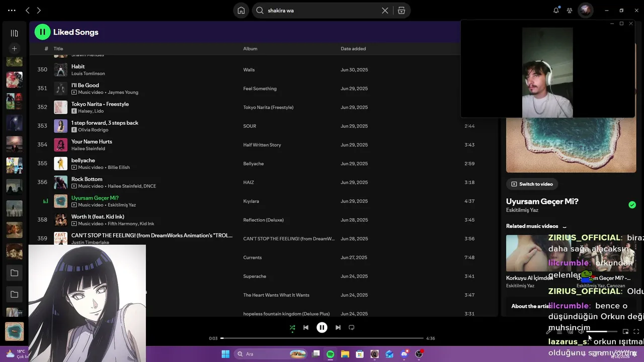Select the song 'I'll Be Good'
This screenshot has height=362, width=644.
pos(85,85)
